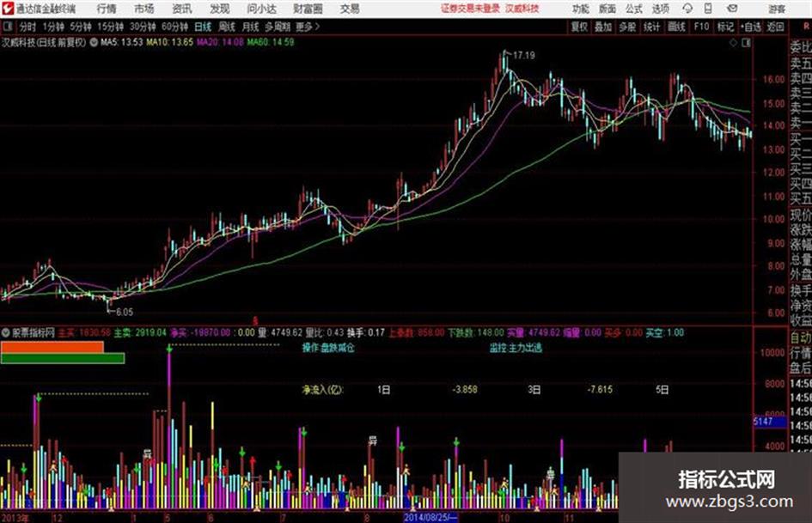Open the 行情 menu
This screenshot has width=812, height=523.
click(107, 9)
